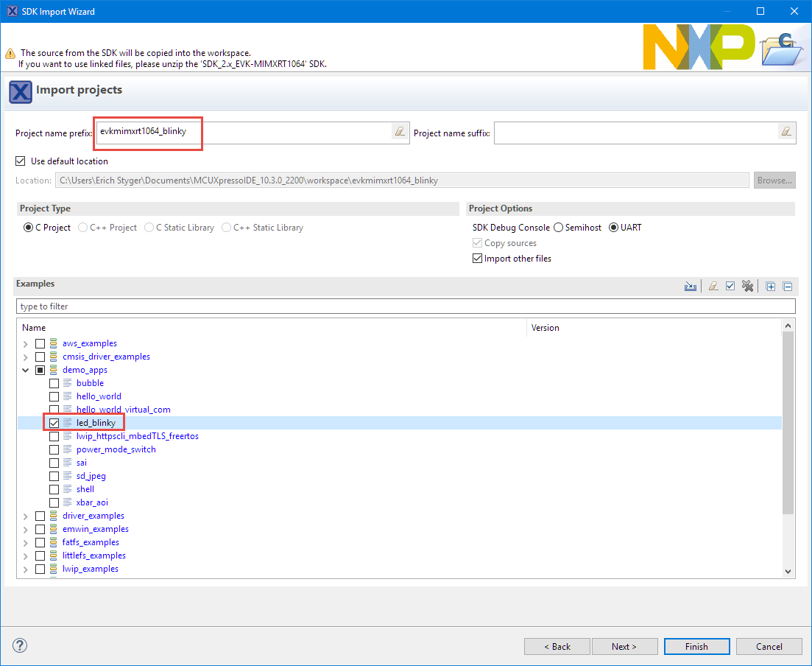Click the eraser clear-filter icon in Examples toolbar

pos(713,287)
